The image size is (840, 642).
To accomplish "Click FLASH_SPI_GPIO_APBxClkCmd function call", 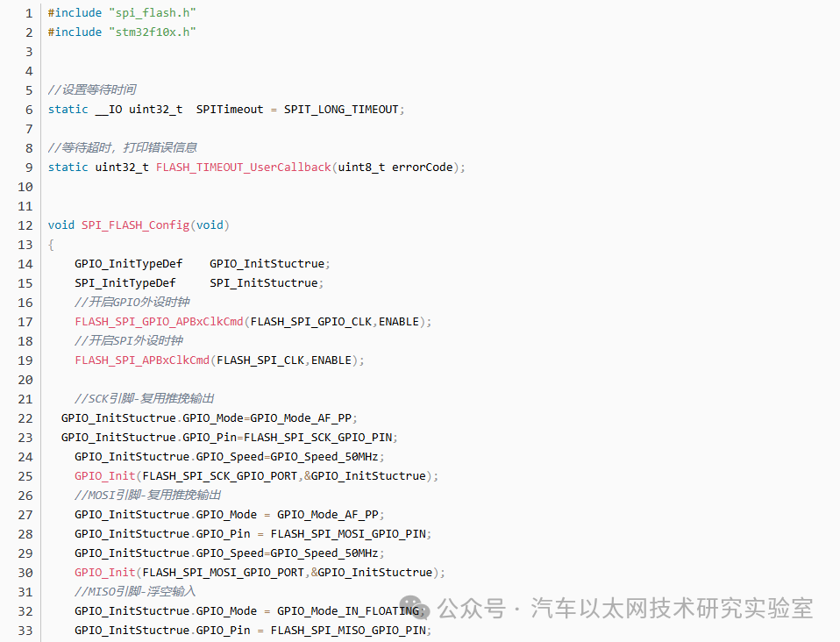I will click(159, 322).
